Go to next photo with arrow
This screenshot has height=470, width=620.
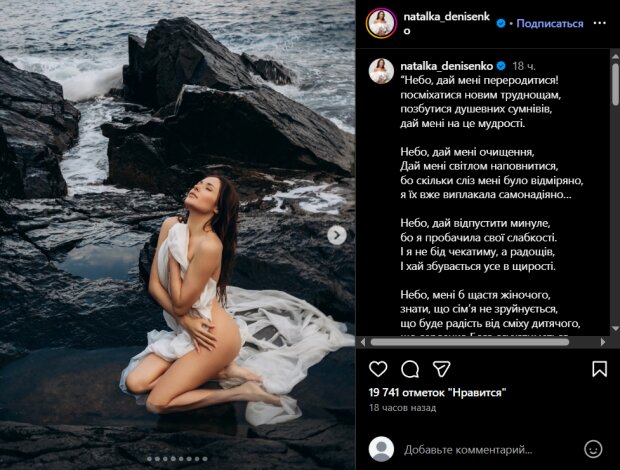[x=337, y=235]
